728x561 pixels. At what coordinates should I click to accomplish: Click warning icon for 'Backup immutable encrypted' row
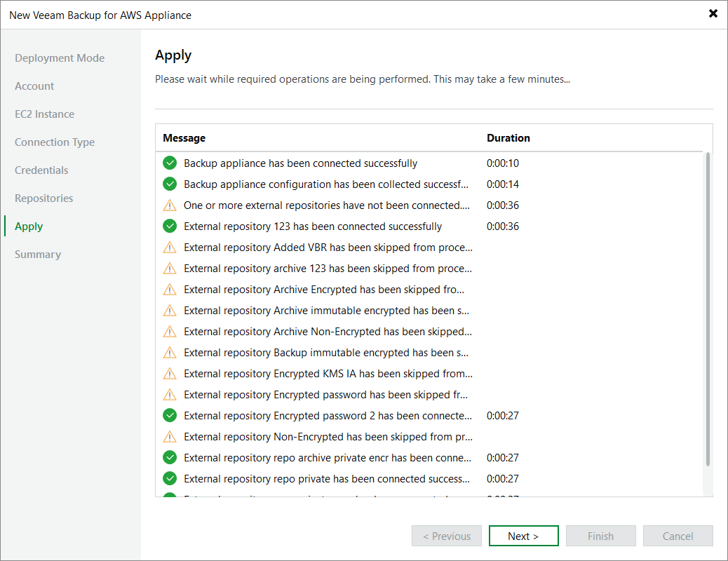coord(170,353)
